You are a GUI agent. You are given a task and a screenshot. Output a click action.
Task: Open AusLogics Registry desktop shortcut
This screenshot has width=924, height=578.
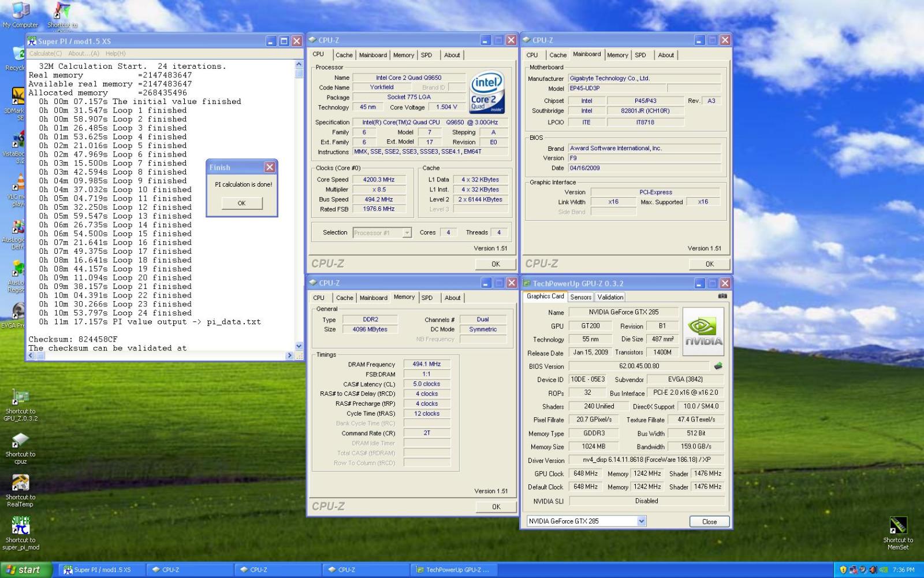(17, 277)
